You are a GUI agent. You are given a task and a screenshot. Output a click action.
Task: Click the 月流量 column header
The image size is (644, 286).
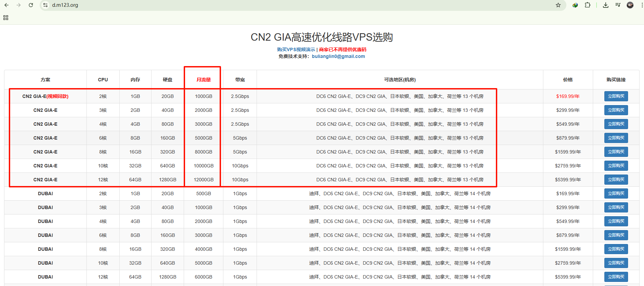pyautogui.click(x=203, y=80)
